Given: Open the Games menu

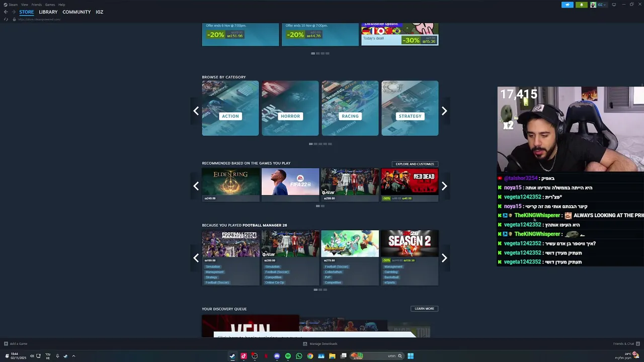Looking at the screenshot, I should tap(50, 5).
